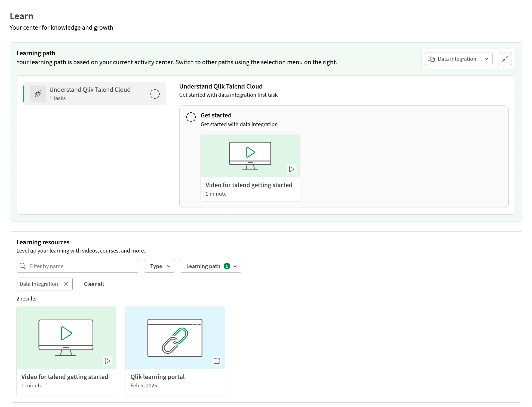This screenshot has width=532, height=407.
Task: Click the dashed status circle next to Get started
Action: click(x=191, y=117)
